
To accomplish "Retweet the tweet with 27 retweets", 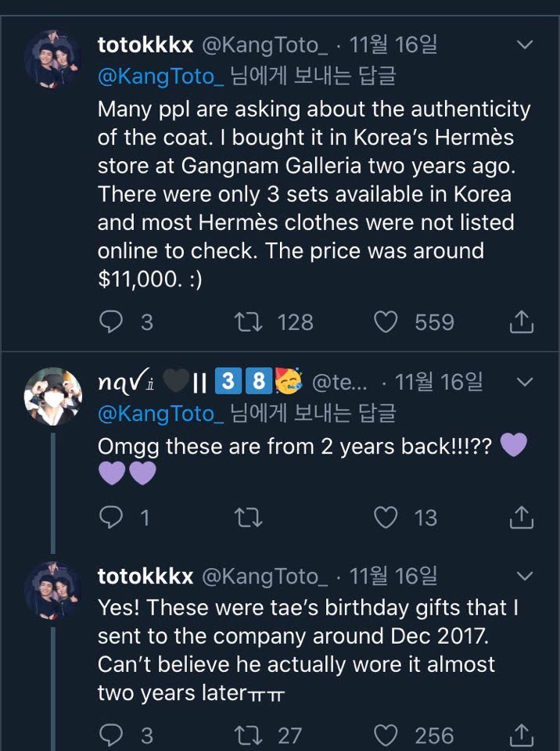I will pos(249,735).
